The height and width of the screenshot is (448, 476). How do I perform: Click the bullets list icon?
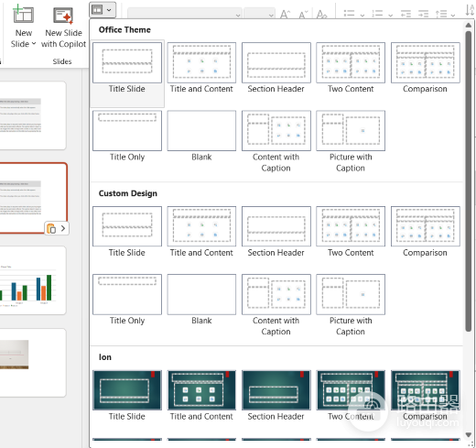[x=349, y=14]
